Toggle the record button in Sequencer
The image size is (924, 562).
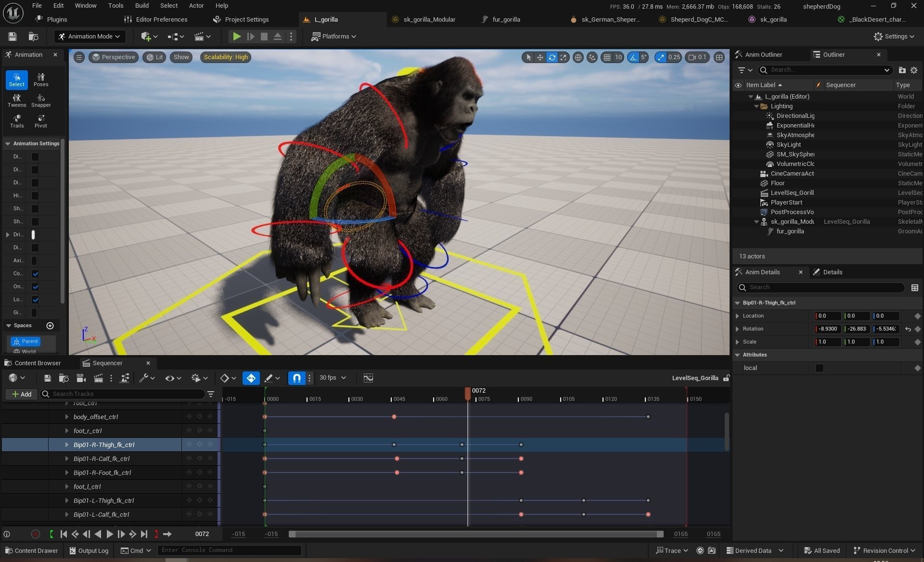pyautogui.click(x=35, y=534)
